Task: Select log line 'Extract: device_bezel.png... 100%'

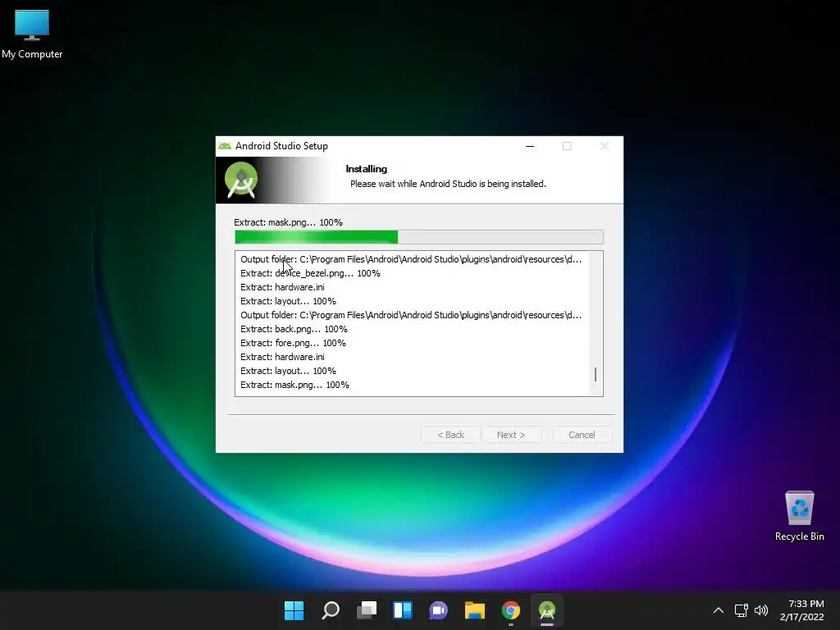Action: click(x=310, y=273)
